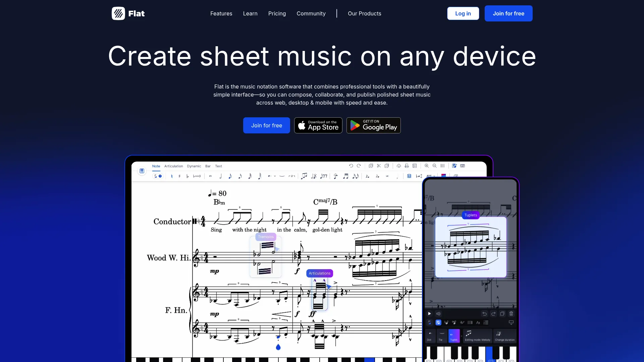This screenshot has height=362, width=644.
Task: Expand the 8va octave dropdown
Action: (434, 176)
